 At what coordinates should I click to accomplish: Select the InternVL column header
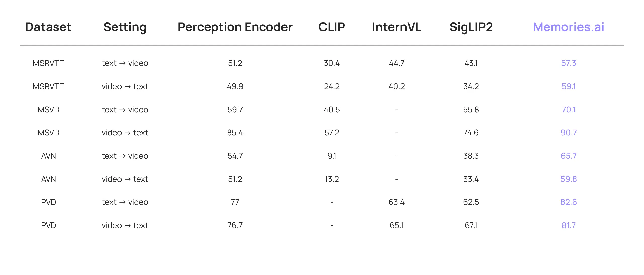[396, 27]
